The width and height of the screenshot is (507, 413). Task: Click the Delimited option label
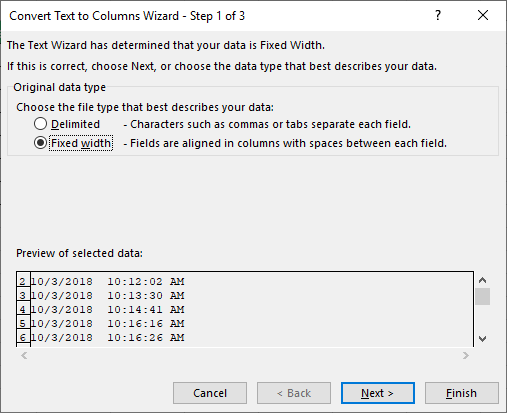pyautogui.click(x=75, y=124)
